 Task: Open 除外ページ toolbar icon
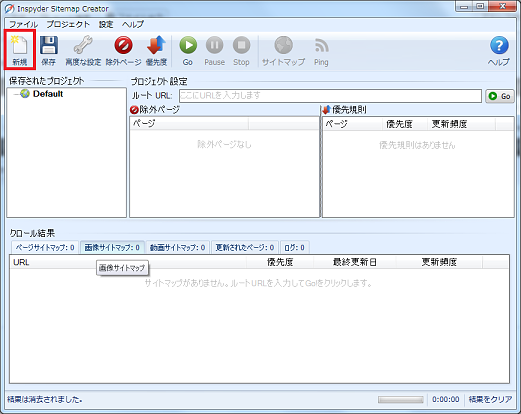[x=123, y=50]
